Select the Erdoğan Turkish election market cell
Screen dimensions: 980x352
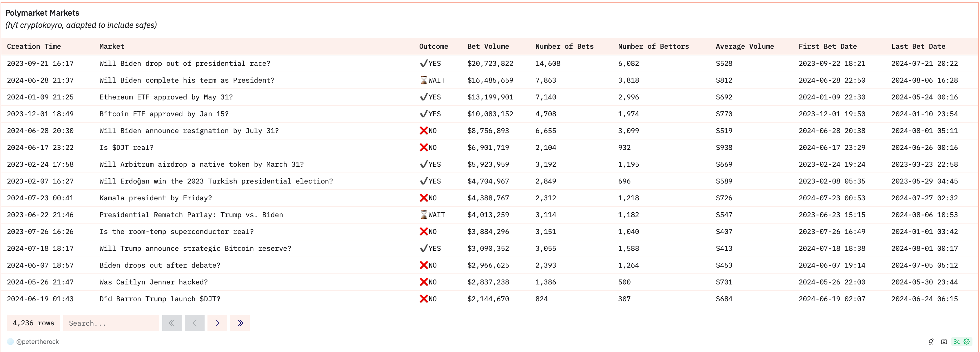[x=216, y=181]
